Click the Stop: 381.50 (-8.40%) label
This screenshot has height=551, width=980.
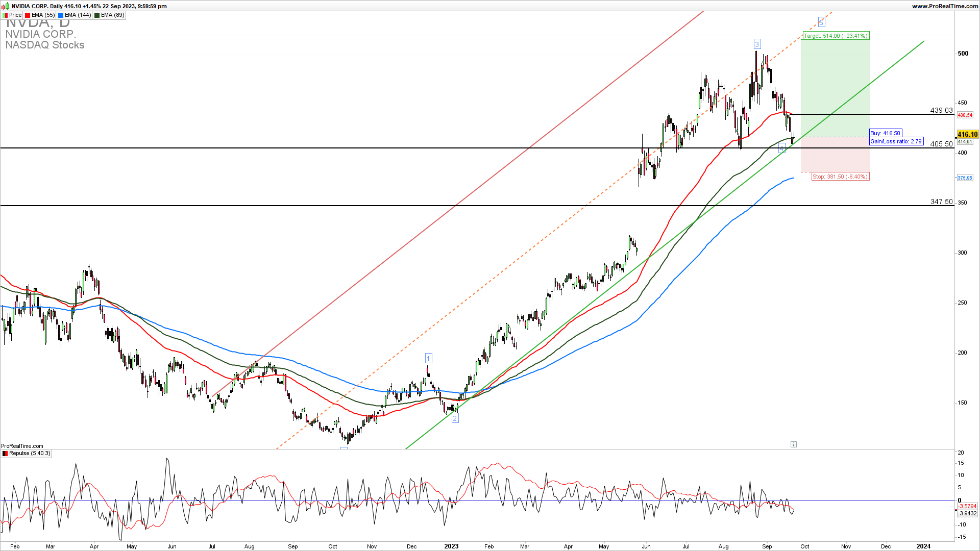click(840, 177)
